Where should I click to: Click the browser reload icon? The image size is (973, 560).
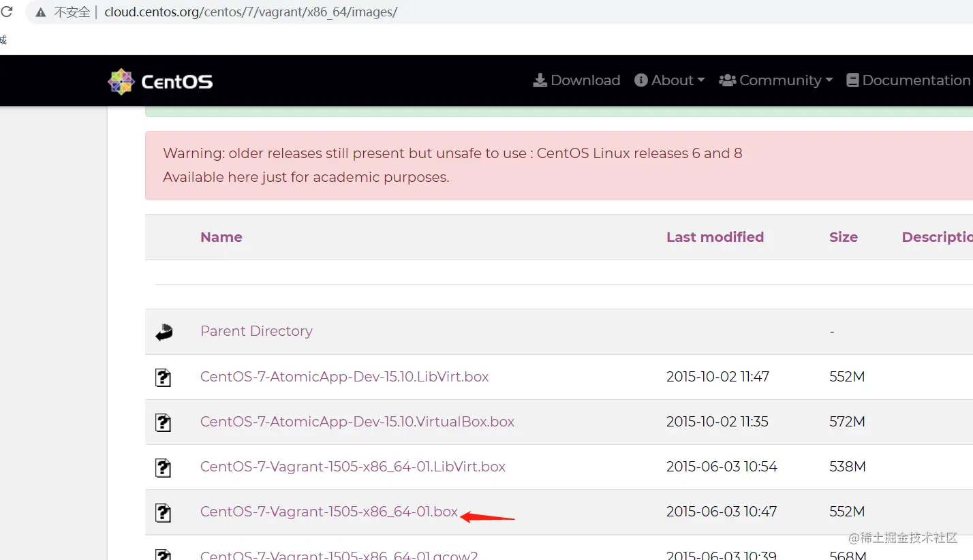tap(6, 12)
